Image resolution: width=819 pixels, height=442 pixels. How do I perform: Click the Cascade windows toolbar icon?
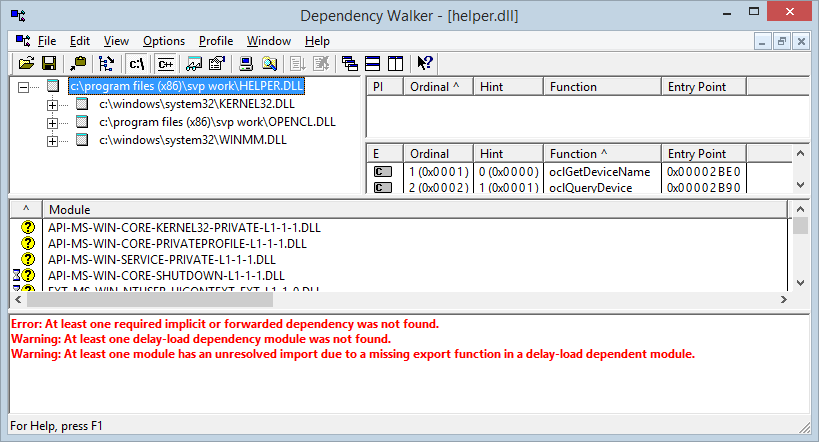(x=350, y=63)
